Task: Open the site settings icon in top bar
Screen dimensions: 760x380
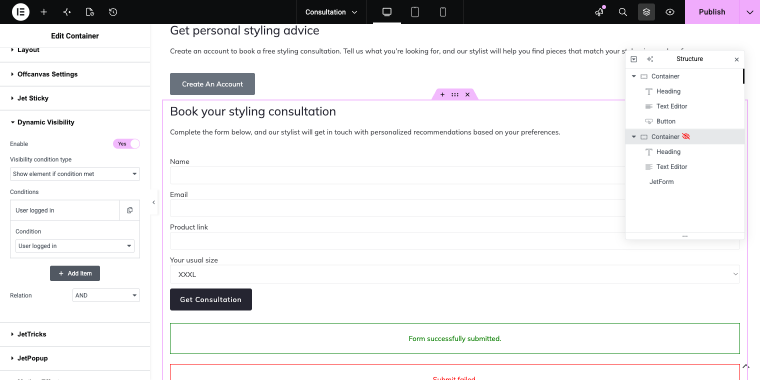Action: pos(67,12)
